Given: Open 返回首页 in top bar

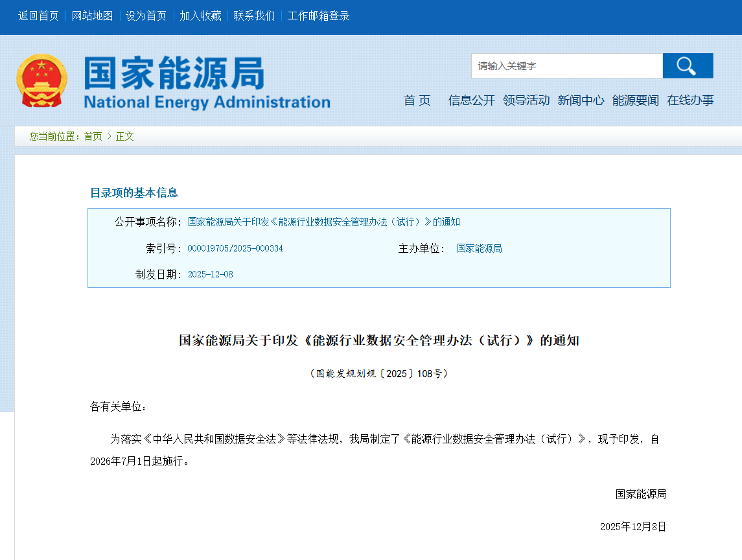Looking at the screenshot, I should [x=38, y=16].
